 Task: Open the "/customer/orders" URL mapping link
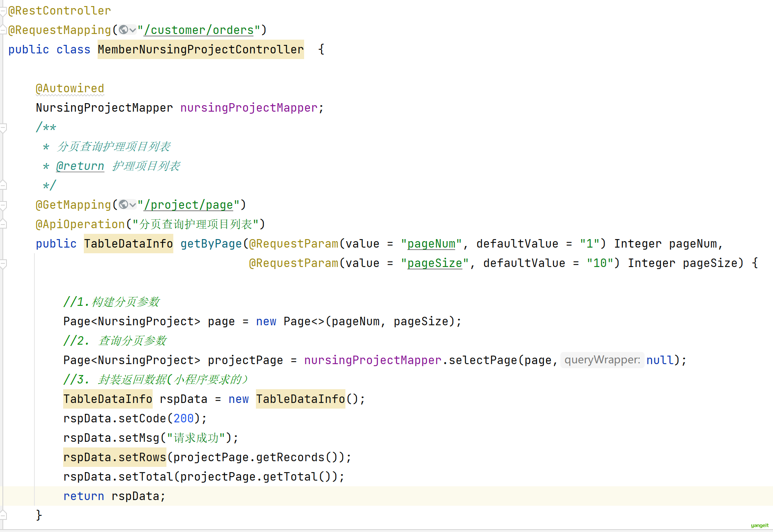tap(199, 30)
